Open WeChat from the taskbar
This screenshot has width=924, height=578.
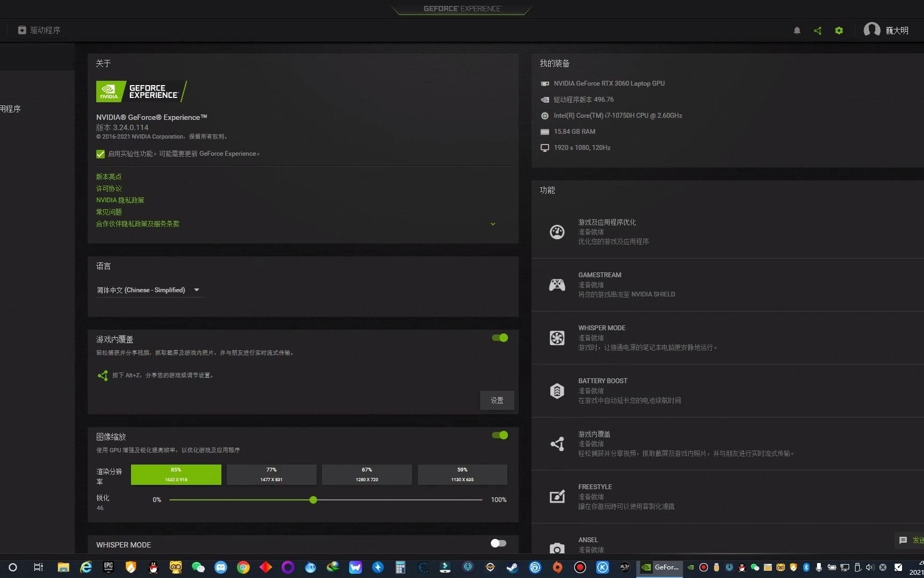[198, 567]
